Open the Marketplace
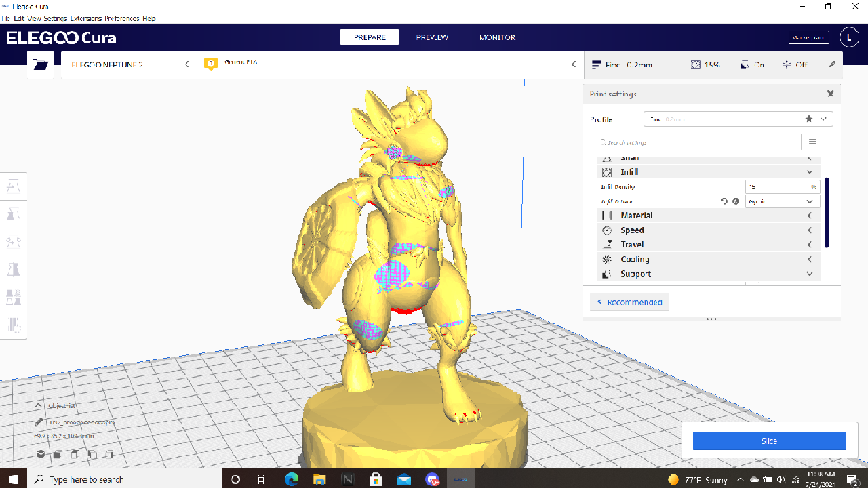Screen dimensions: 868x488 [x=809, y=37]
